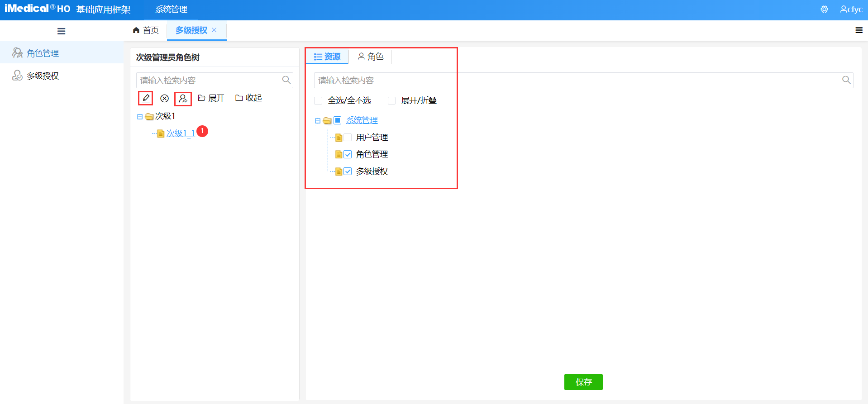Image resolution: width=868 pixels, height=404 pixels.
Task: Open the cfyc user account menu
Action: 851,9
